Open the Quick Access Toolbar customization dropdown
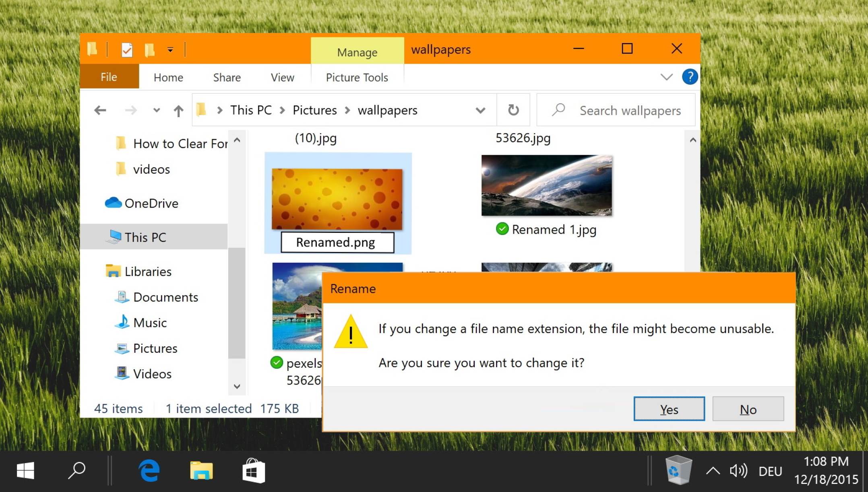Viewport: 868px width, 492px height. pyautogui.click(x=171, y=49)
